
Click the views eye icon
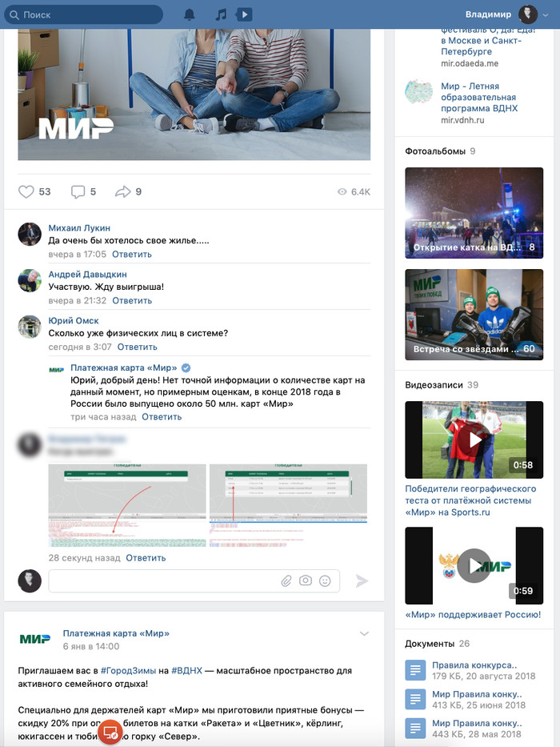(x=342, y=191)
